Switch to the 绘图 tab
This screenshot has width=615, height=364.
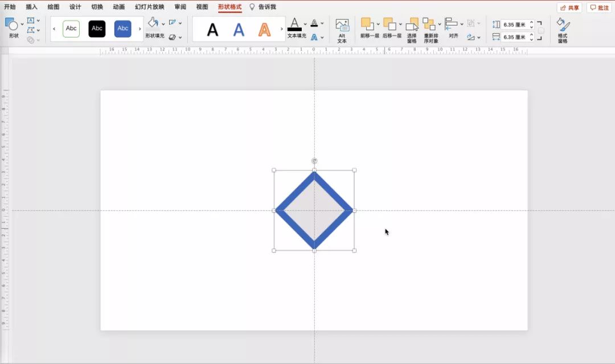click(54, 7)
